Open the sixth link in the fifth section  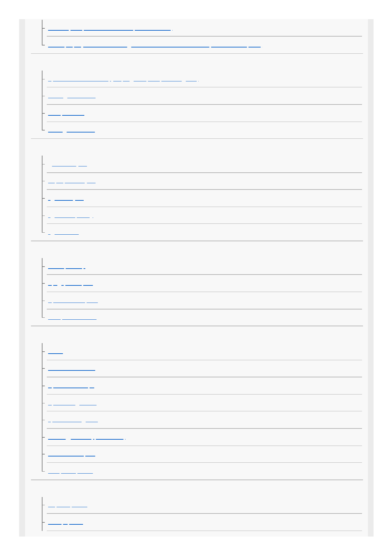tap(87, 438)
